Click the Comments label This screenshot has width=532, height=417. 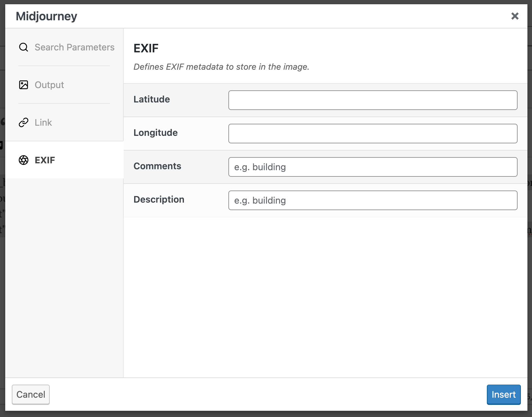(157, 166)
